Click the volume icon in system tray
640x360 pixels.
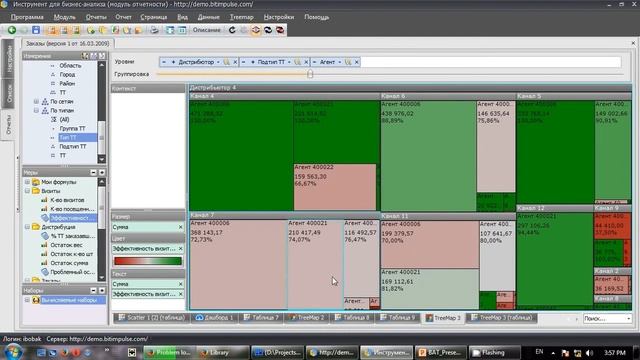click(x=589, y=353)
